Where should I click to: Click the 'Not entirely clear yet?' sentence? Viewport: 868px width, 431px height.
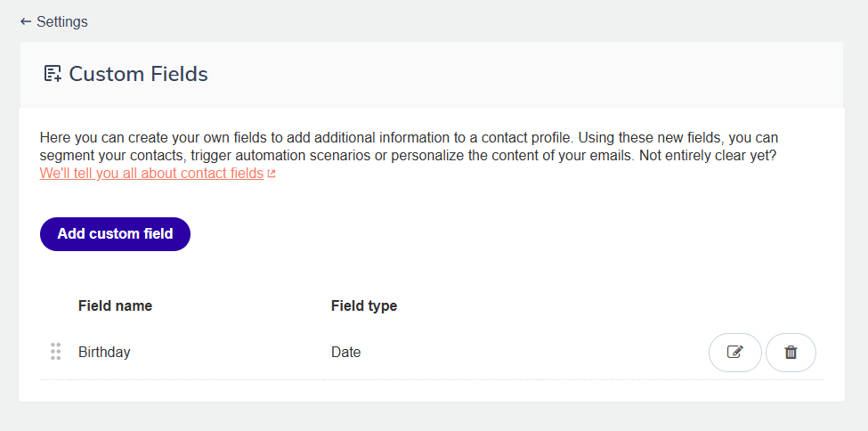click(708, 156)
